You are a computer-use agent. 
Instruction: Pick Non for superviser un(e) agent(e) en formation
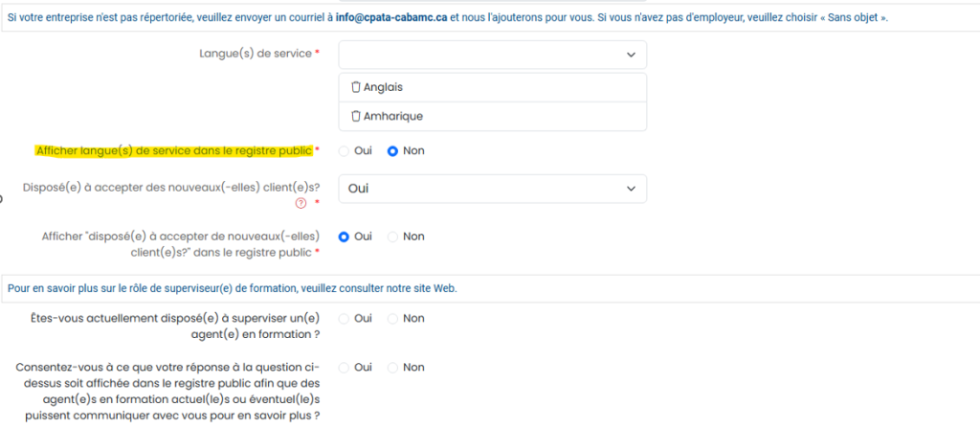tap(392, 319)
